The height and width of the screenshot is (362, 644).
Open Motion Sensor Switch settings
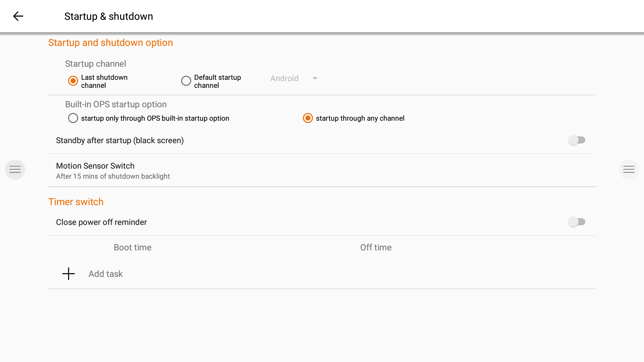click(x=95, y=166)
